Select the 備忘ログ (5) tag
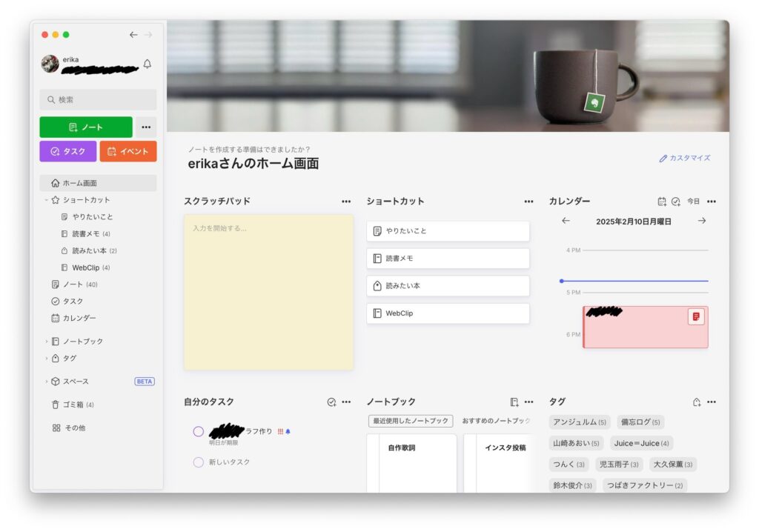 pos(640,422)
